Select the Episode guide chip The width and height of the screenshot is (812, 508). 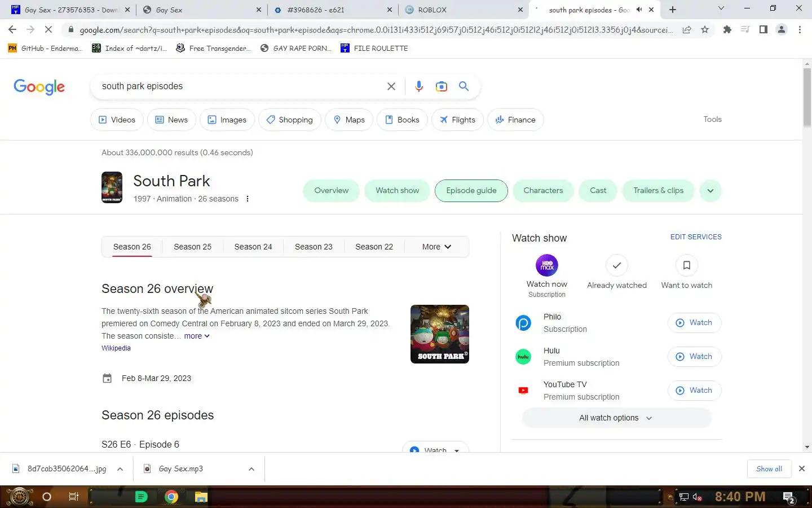471,190
